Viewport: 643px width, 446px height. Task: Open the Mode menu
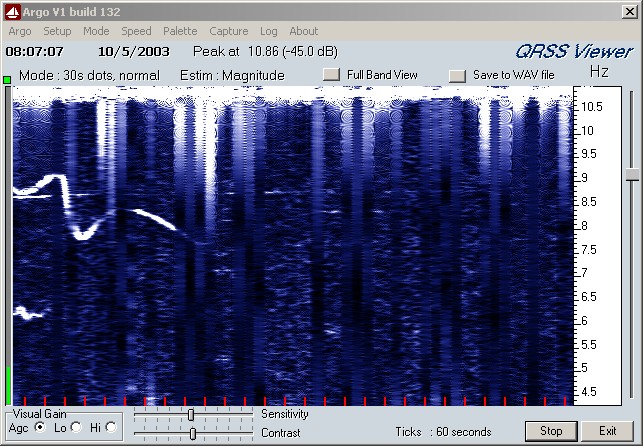96,31
